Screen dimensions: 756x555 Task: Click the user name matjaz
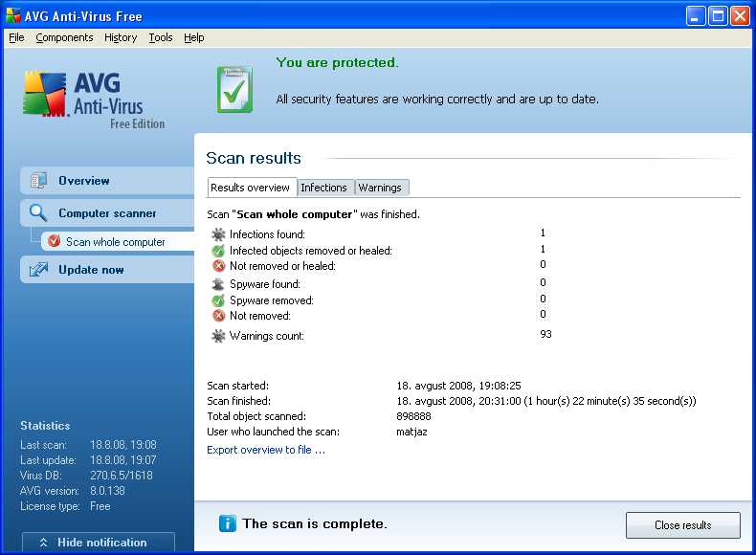tap(411, 432)
